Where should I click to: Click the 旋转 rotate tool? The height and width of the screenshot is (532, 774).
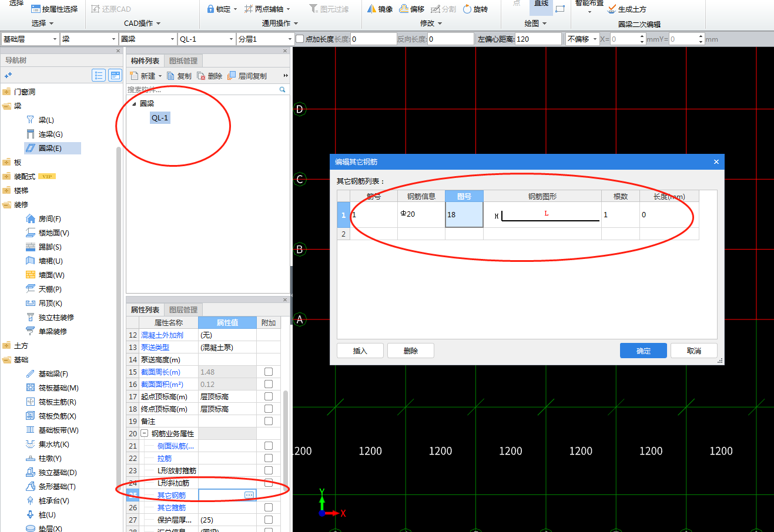pyautogui.click(x=475, y=9)
